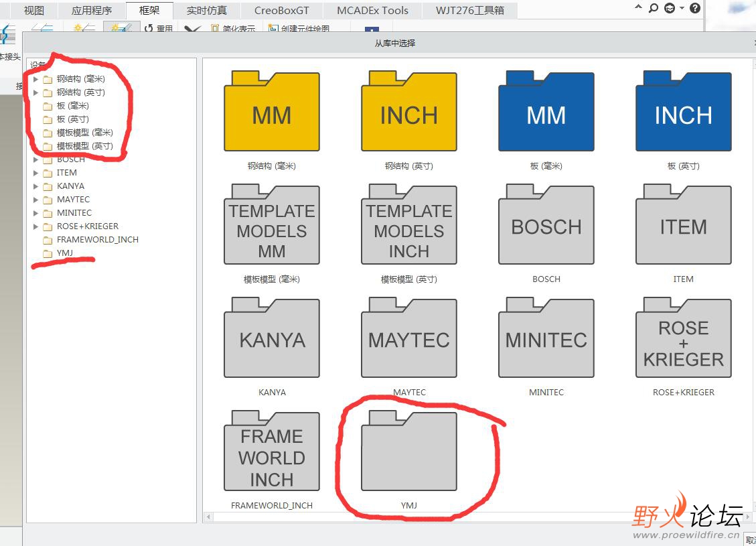
Task: Expand the 钢结构 (毫米) tree node
Action: coord(35,79)
